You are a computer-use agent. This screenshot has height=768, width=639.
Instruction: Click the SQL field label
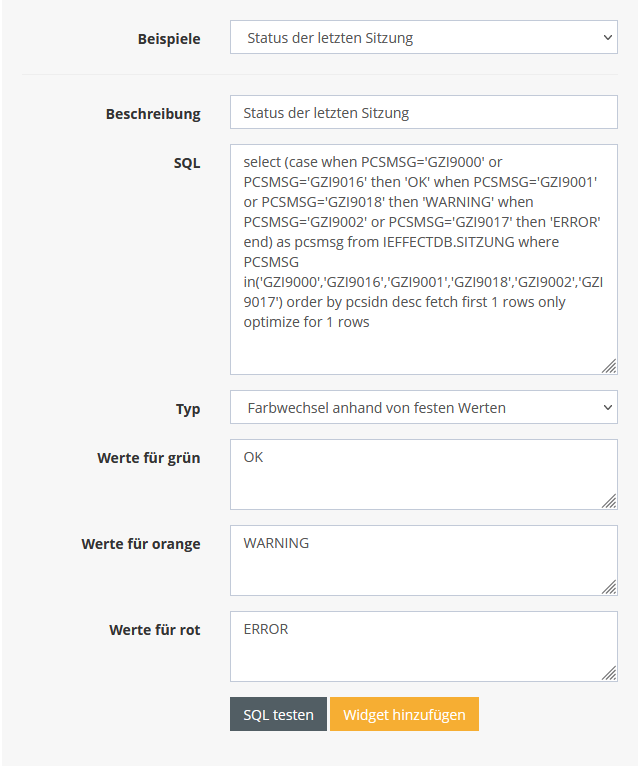pos(187,163)
